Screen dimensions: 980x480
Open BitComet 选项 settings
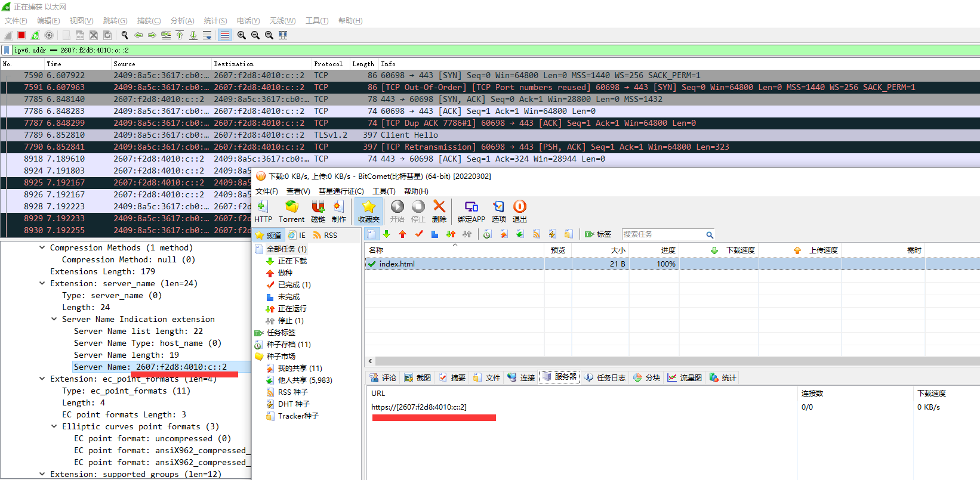pos(498,211)
